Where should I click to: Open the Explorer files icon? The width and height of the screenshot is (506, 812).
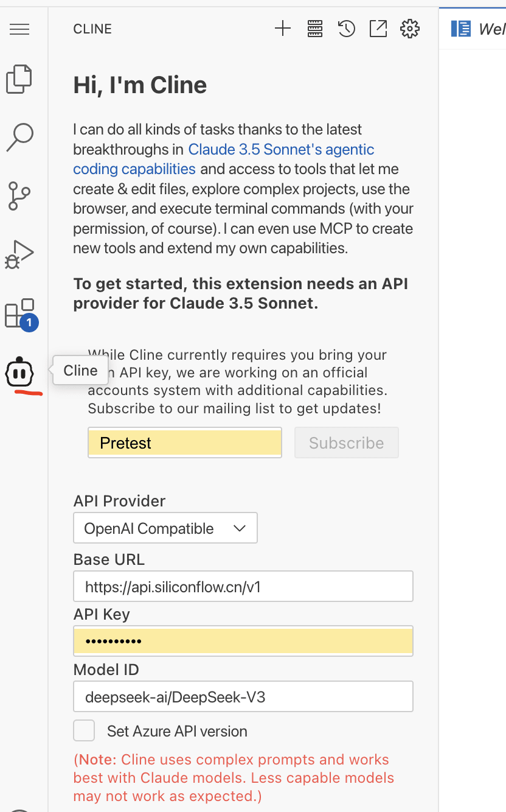click(x=19, y=79)
